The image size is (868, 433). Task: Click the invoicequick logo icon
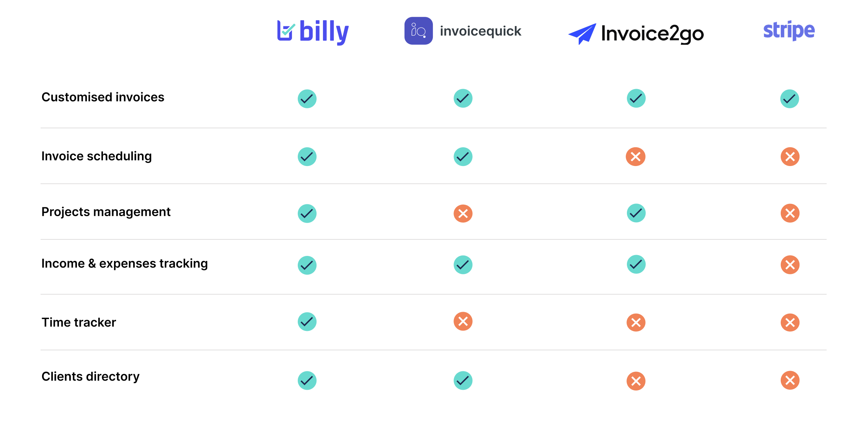pyautogui.click(x=419, y=31)
